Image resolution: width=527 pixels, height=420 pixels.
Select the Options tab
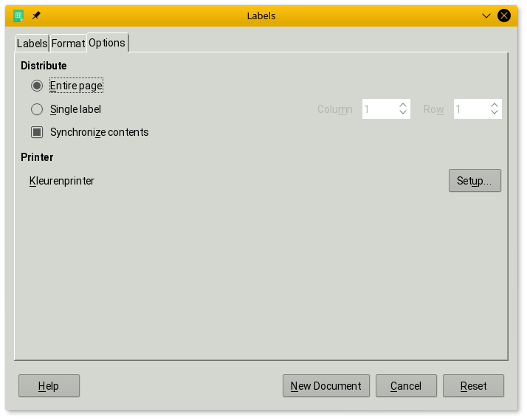click(107, 43)
